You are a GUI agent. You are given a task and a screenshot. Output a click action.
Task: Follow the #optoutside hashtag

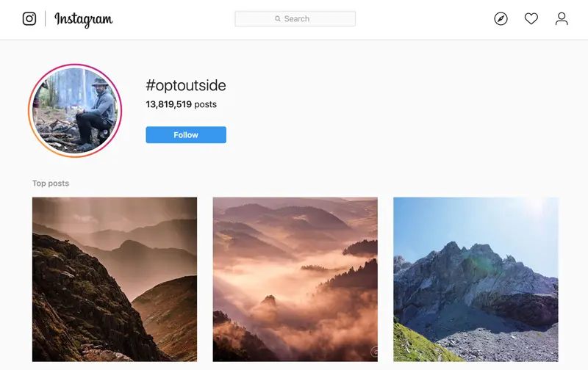point(186,135)
